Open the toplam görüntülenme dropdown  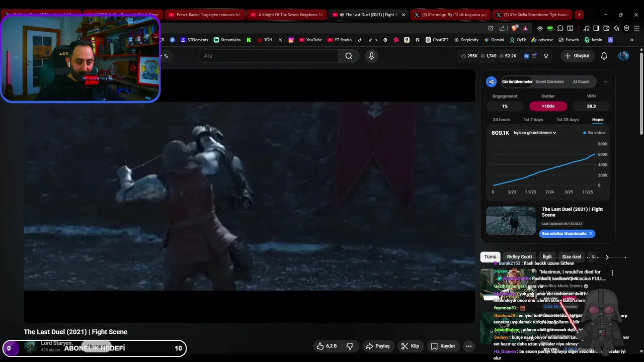tap(535, 133)
